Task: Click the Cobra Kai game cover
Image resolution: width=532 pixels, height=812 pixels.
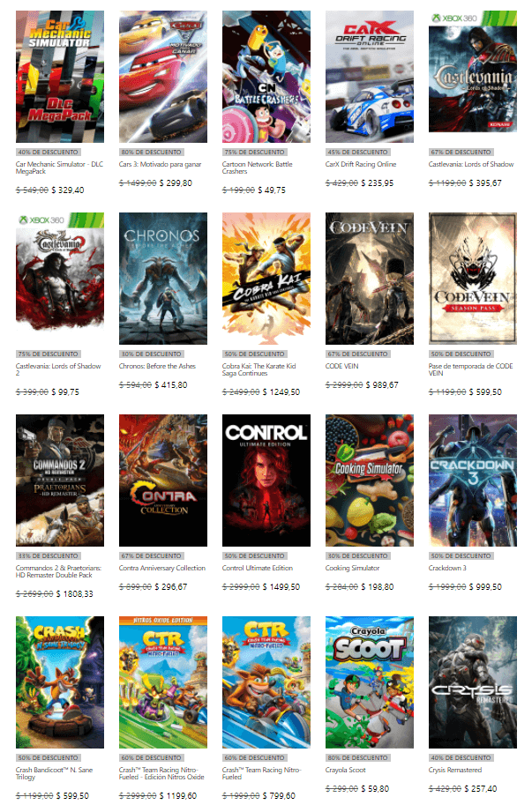Action: (x=266, y=279)
